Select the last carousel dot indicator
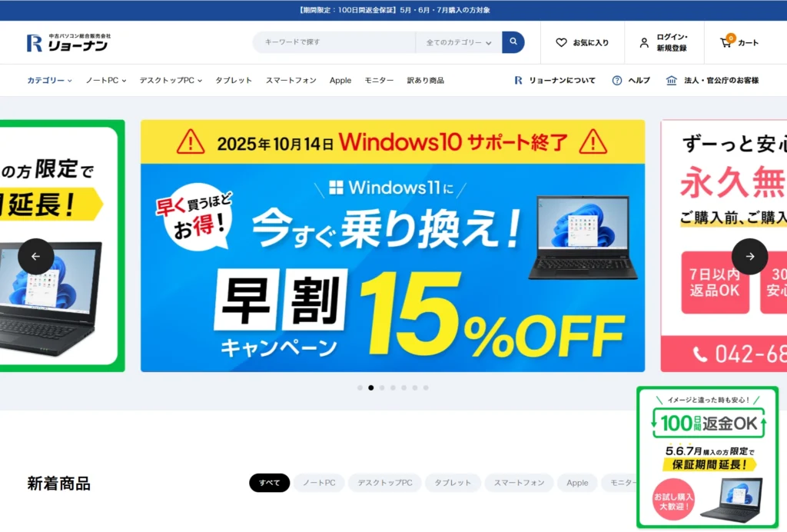 [x=426, y=388]
